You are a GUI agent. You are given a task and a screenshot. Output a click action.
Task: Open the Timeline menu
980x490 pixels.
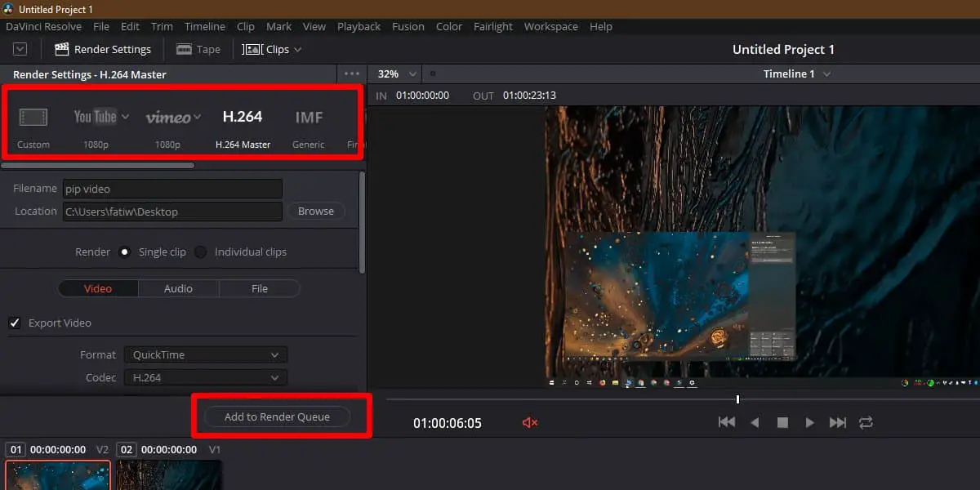205,26
